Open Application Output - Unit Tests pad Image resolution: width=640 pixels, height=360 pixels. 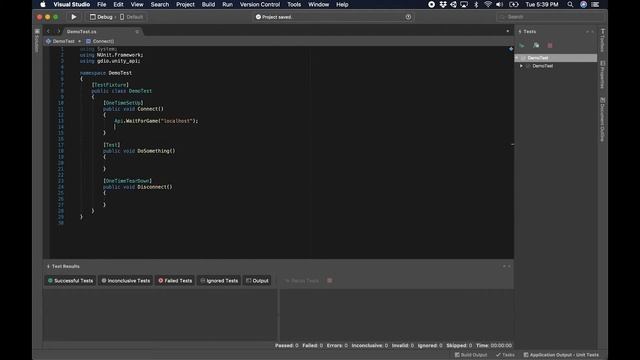pyautogui.click(x=561, y=355)
